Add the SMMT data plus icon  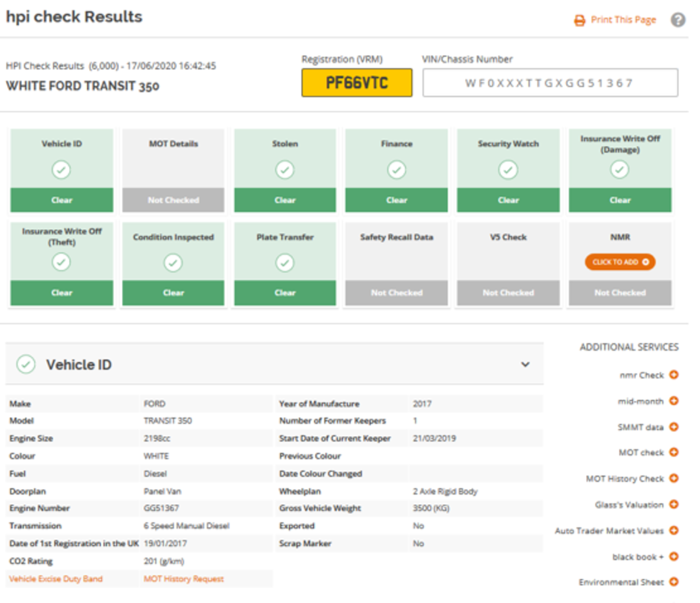pos(674,427)
